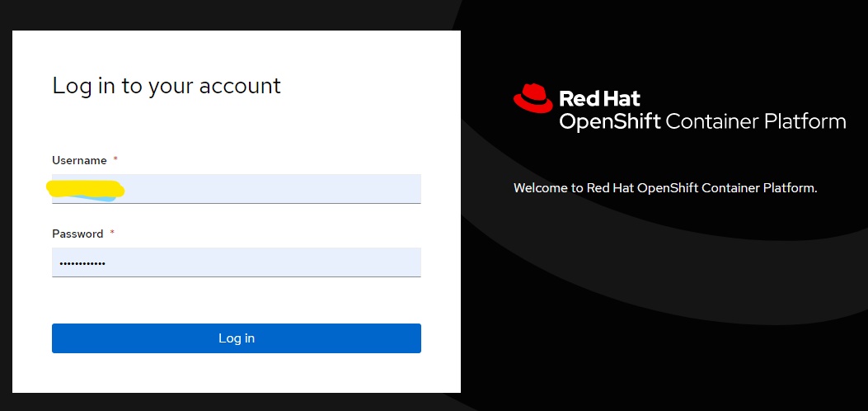Select the Username field label
Screen dimensions: 868x411
79,160
